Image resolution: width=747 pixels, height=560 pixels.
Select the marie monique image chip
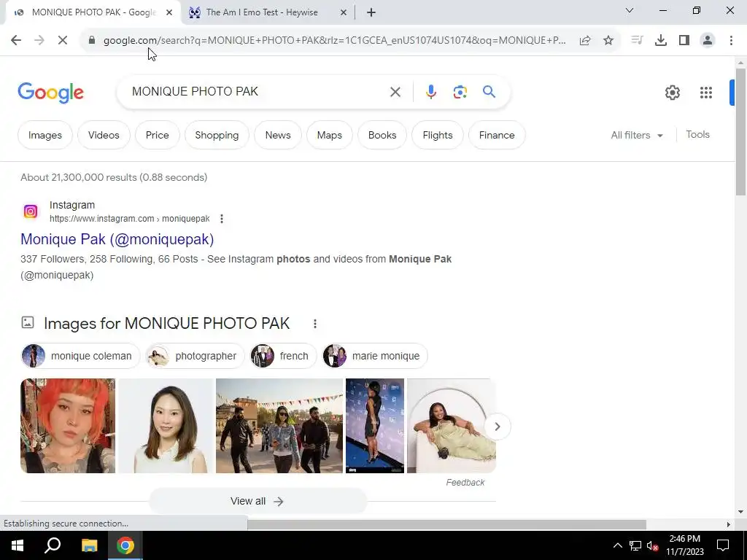point(375,356)
